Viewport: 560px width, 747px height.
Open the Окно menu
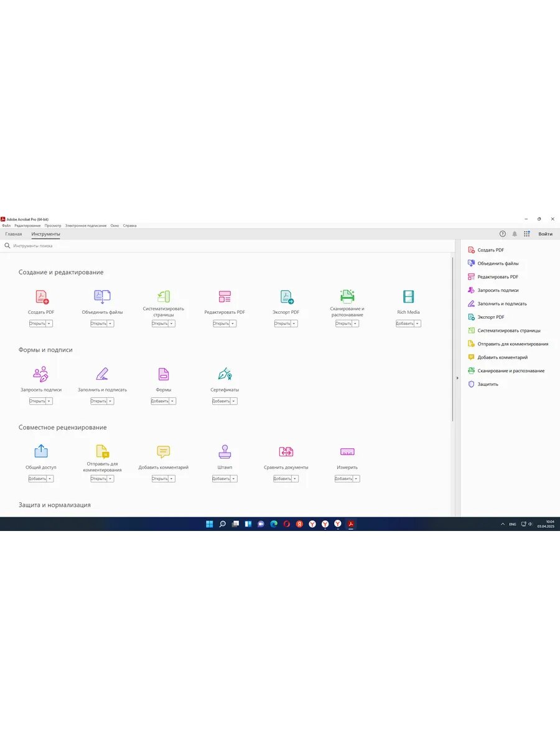(115, 225)
